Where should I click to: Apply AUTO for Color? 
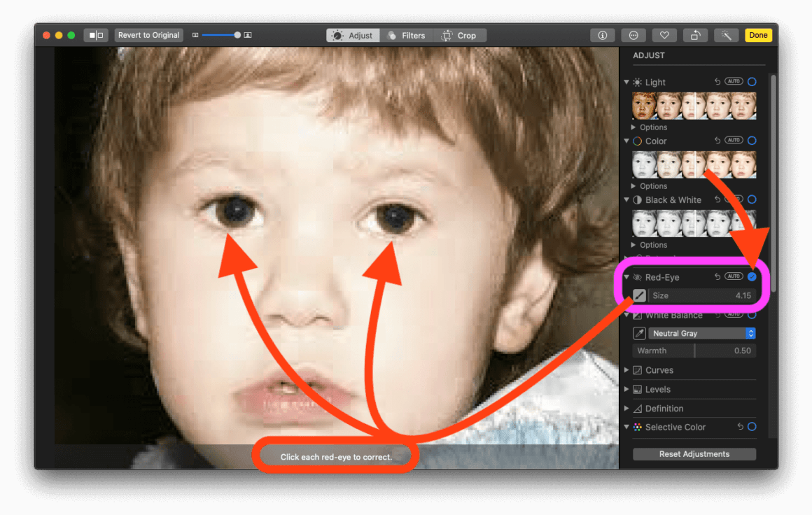(734, 140)
